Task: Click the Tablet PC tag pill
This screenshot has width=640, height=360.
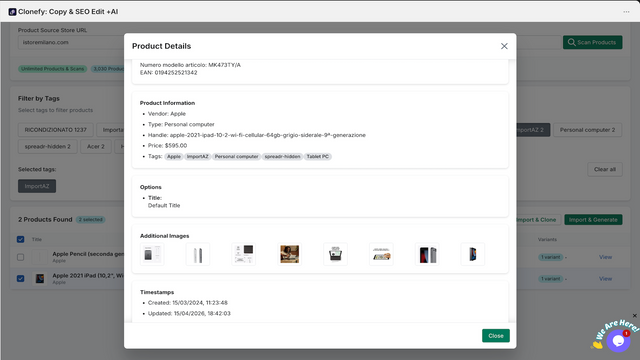Action: coord(318,156)
